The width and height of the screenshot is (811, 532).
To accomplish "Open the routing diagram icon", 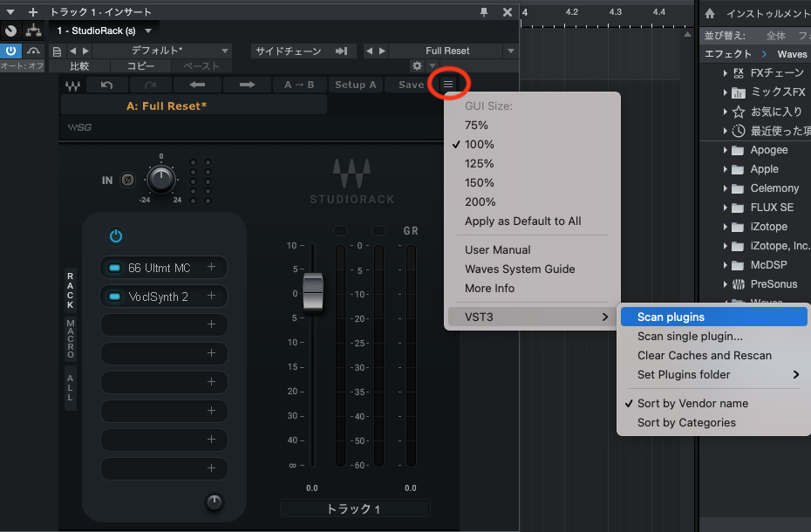I will (34, 31).
